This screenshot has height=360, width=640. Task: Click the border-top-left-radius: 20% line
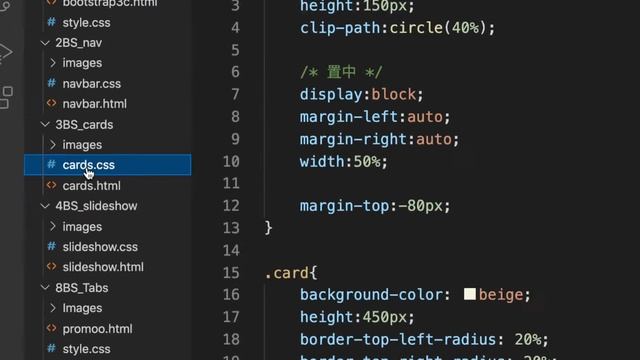424,340
